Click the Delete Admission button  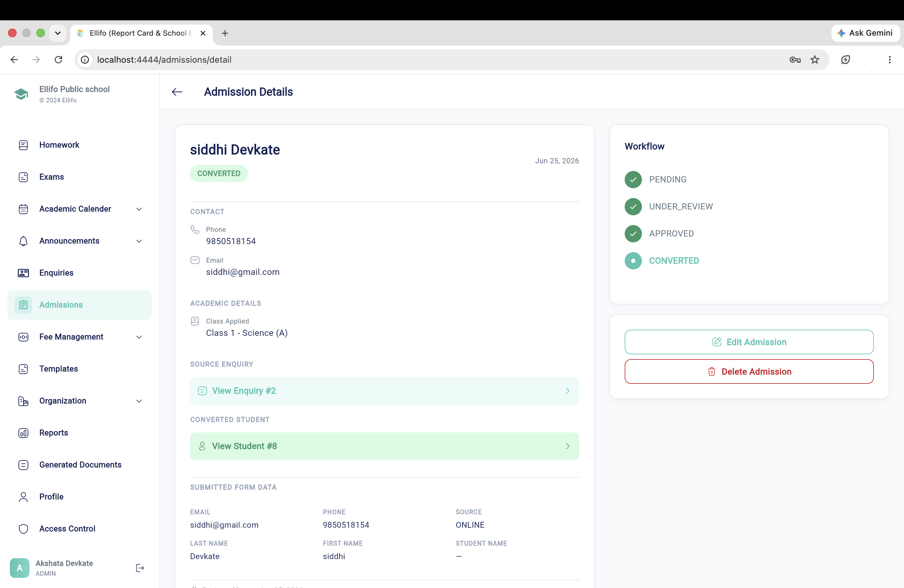[x=749, y=371]
